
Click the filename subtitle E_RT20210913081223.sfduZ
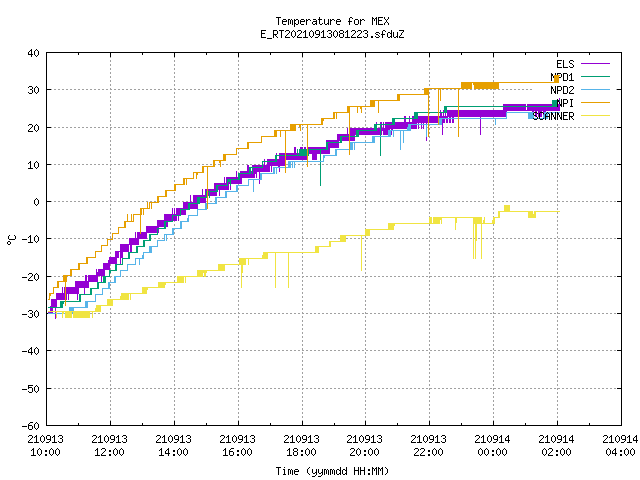[x=332, y=34]
